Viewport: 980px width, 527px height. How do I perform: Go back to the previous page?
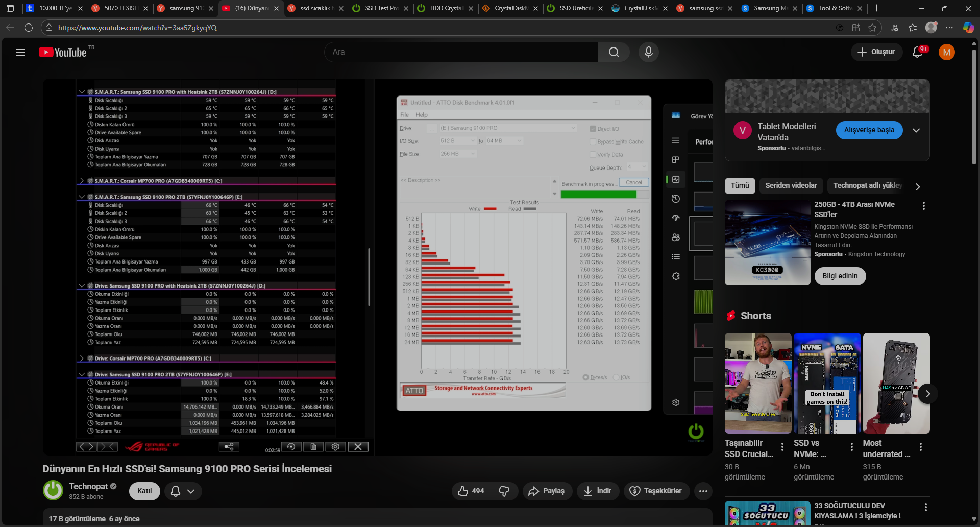pos(10,28)
